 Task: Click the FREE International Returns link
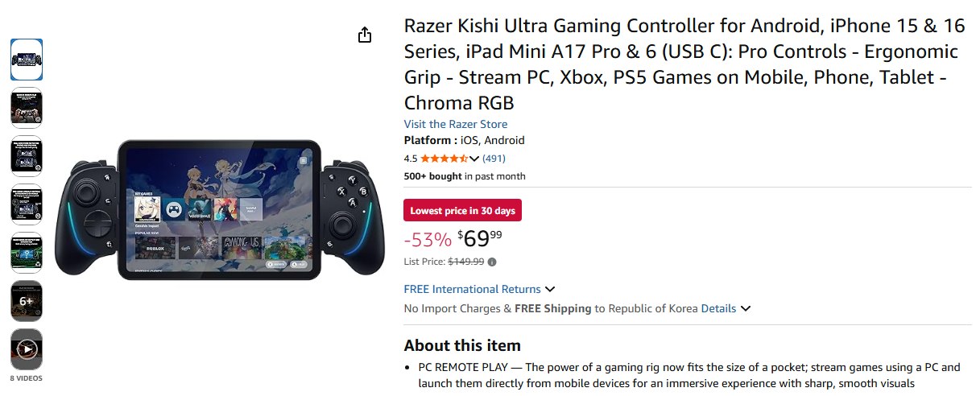472,289
